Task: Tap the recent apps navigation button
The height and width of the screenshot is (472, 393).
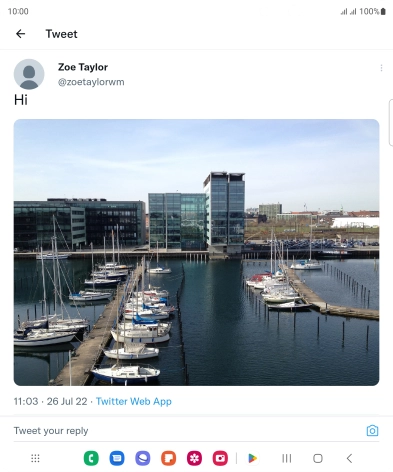Action: tap(286, 458)
